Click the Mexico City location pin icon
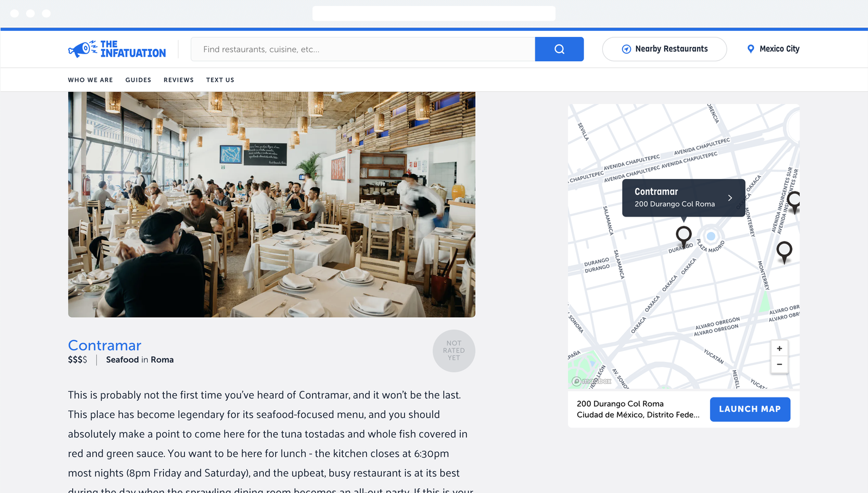Viewport: 868px width, 493px height. click(751, 49)
